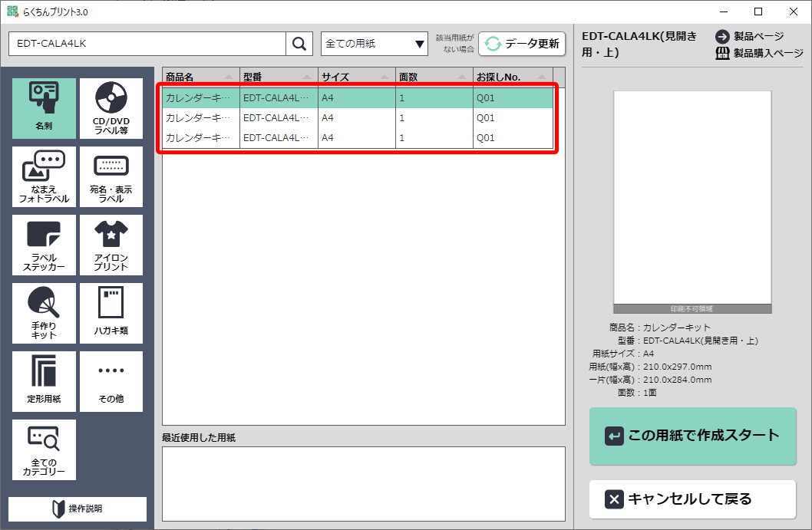Screen dimensions: 812x530
Task: Close the らくちんプリント3.0 window
Action: (x=794, y=12)
